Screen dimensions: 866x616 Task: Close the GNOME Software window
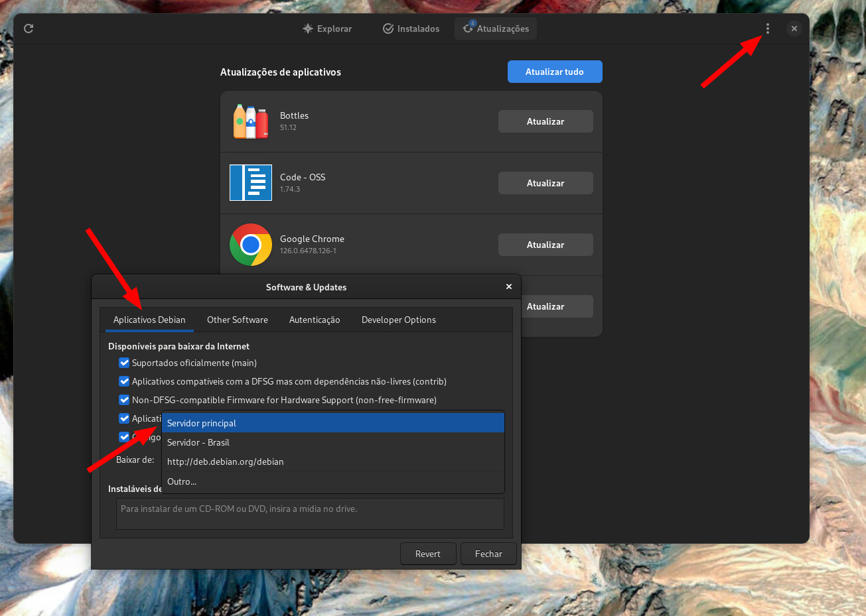(794, 29)
